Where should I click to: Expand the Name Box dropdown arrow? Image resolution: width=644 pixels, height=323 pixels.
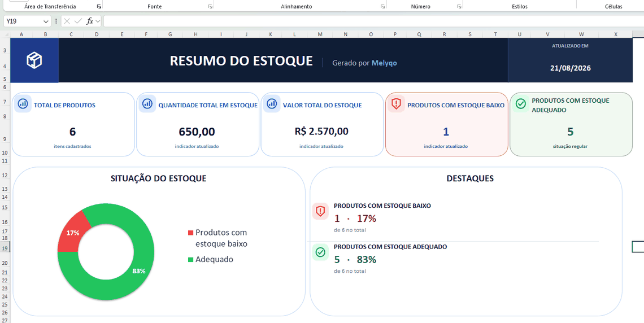[46, 21]
